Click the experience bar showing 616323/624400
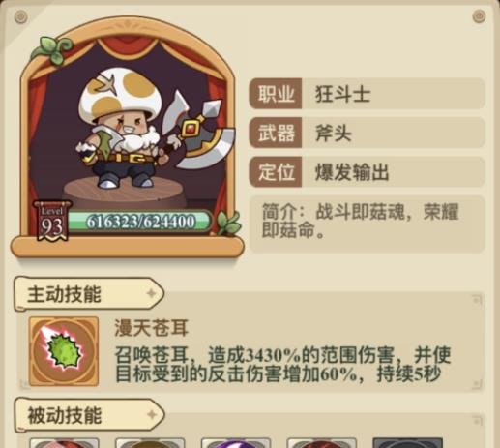The width and height of the screenshot is (500, 448). 139,222
